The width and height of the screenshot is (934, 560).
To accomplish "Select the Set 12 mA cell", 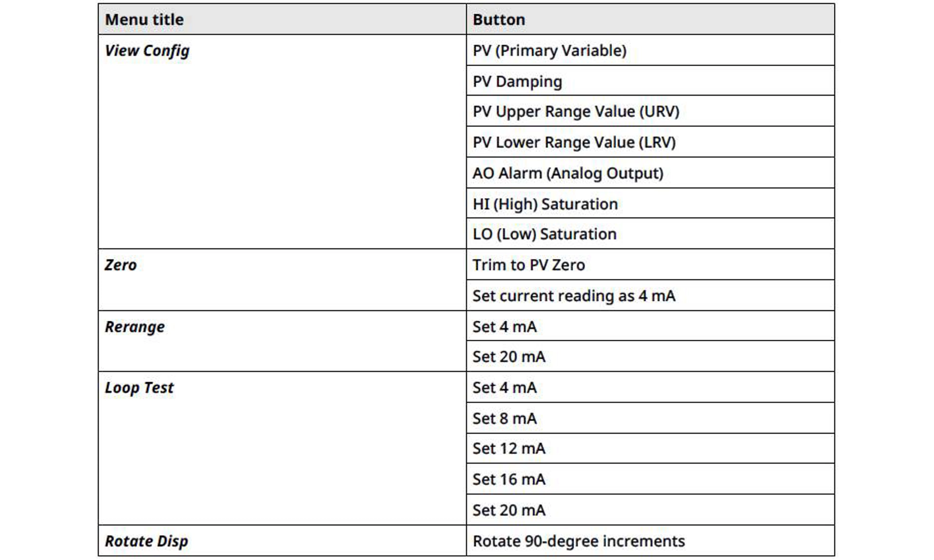I will tap(650, 448).
